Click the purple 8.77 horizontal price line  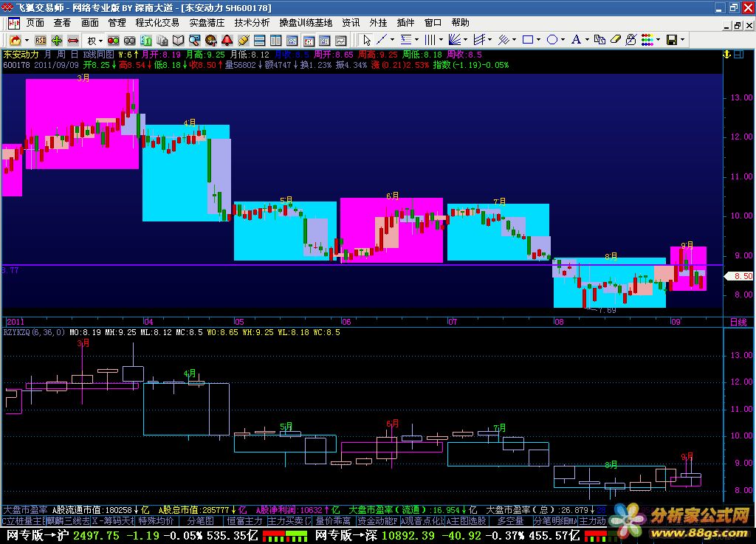coord(362,264)
